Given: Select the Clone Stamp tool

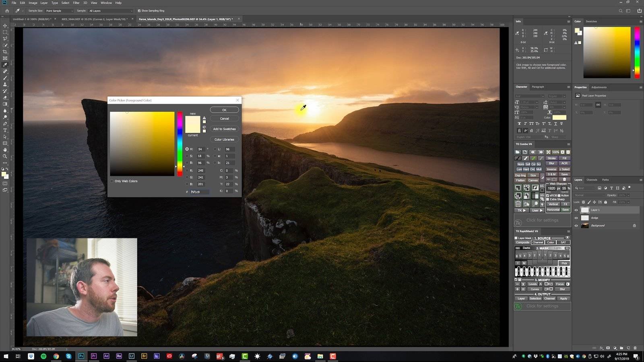Looking at the screenshot, I should click(5, 84).
